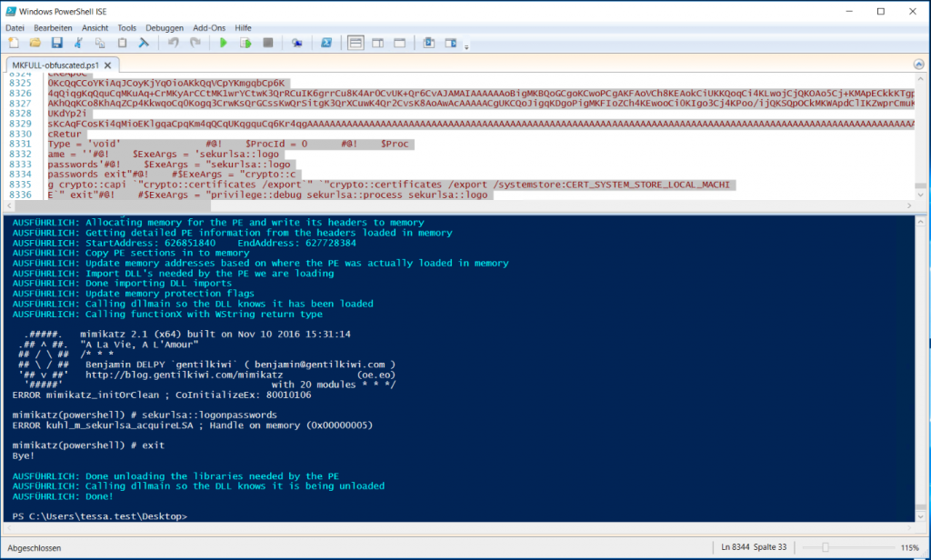Open the Debuggen menu
Image resolution: width=931 pixels, height=560 pixels.
165,28
